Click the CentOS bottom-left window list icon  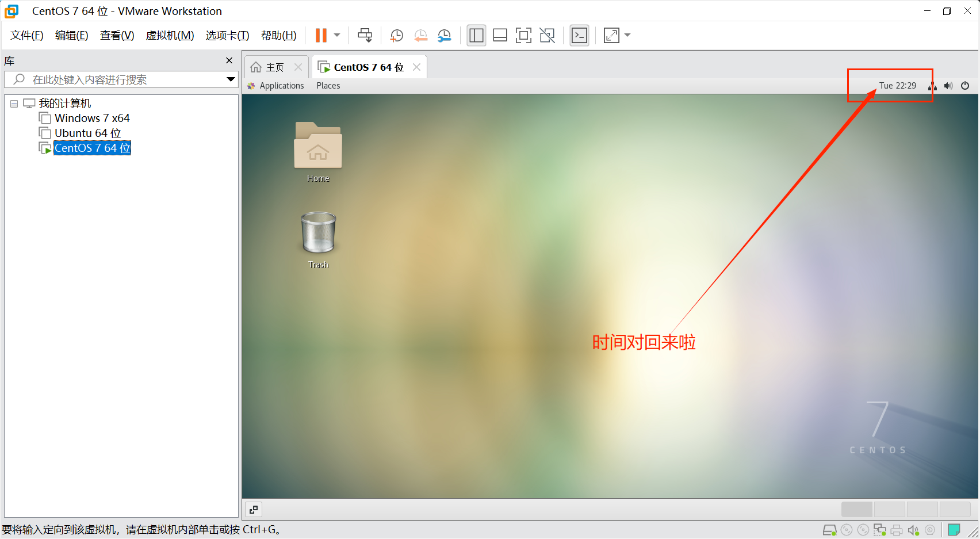coord(254,510)
